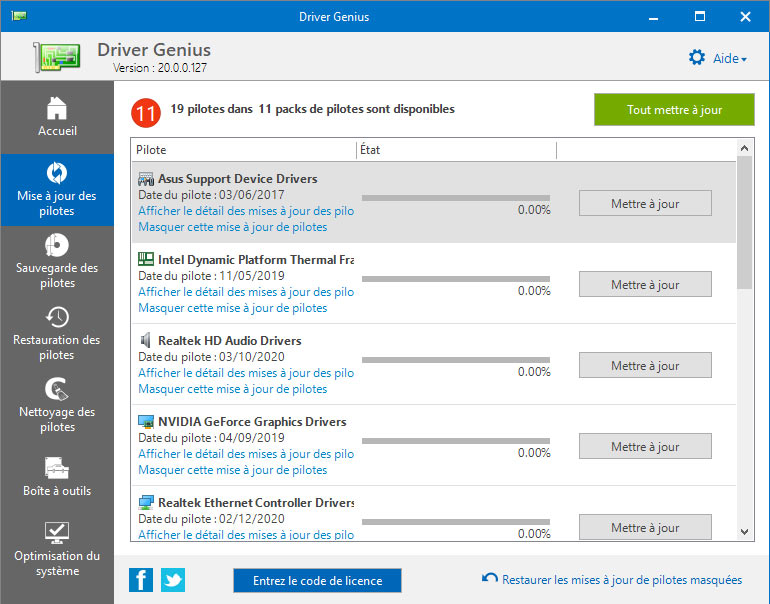Open Optimisation du système section
This screenshot has height=604, width=770.
coord(57,550)
